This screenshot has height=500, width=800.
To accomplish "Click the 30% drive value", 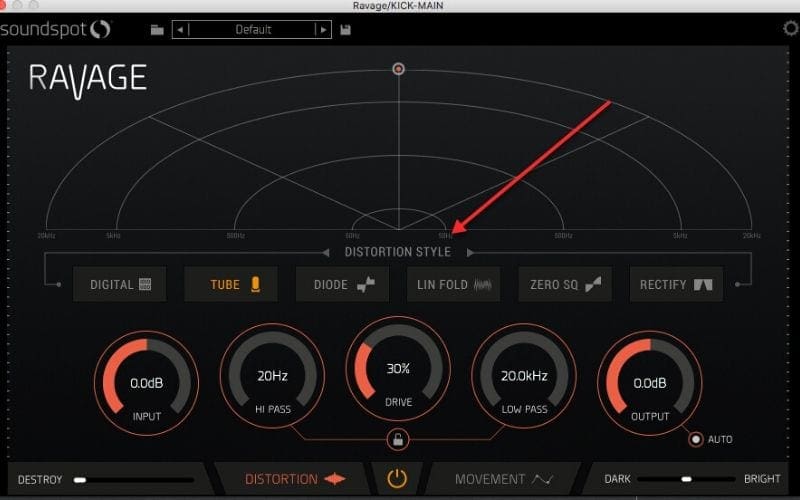I will (398, 368).
